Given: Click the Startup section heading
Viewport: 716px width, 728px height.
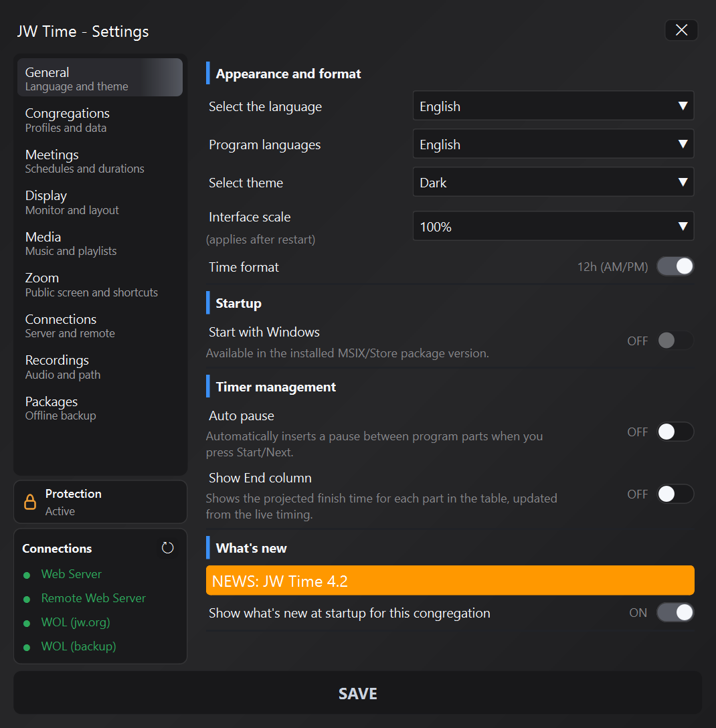Looking at the screenshot, I should 239,303.
